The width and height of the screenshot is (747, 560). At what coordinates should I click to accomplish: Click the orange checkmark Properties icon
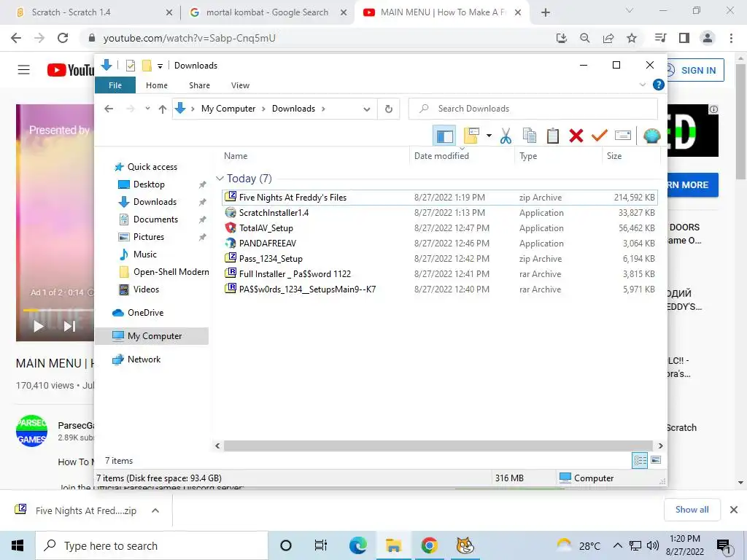600,136
